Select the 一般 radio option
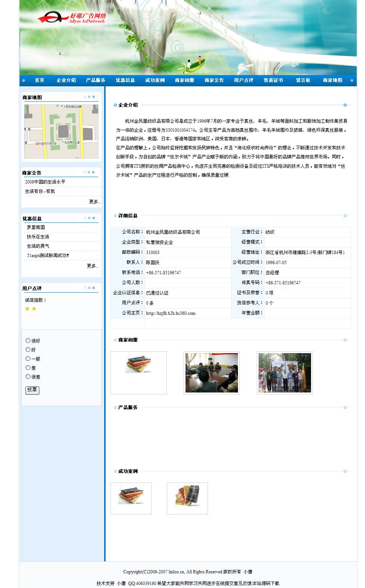365x588 pixels. pos(28,359)
